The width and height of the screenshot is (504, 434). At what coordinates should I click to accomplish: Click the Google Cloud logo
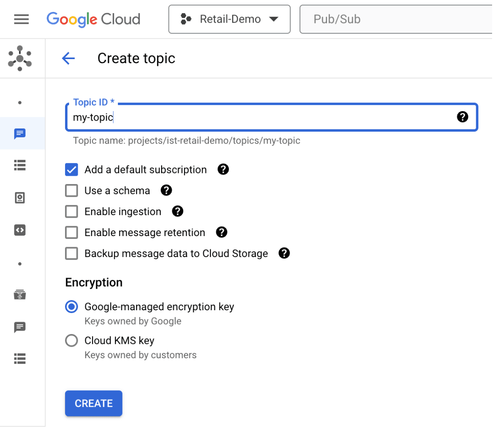pos(93,19)
